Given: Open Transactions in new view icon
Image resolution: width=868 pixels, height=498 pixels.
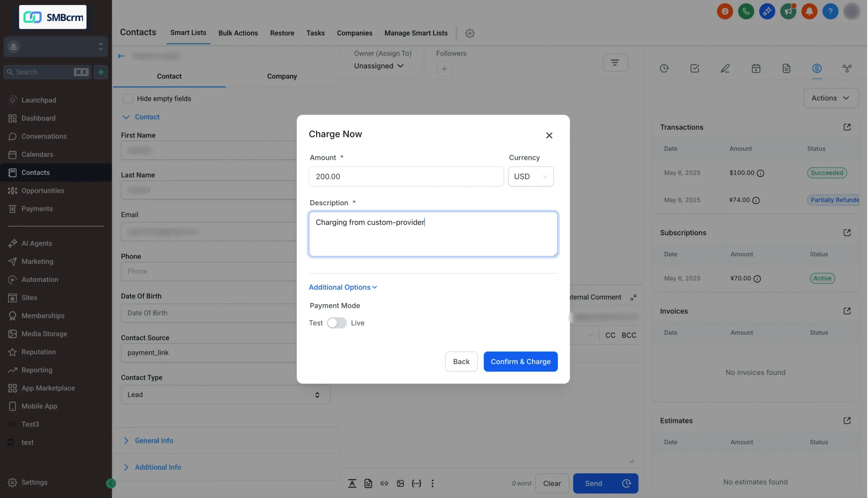Looking at the screenshot, I should point(847,127).
